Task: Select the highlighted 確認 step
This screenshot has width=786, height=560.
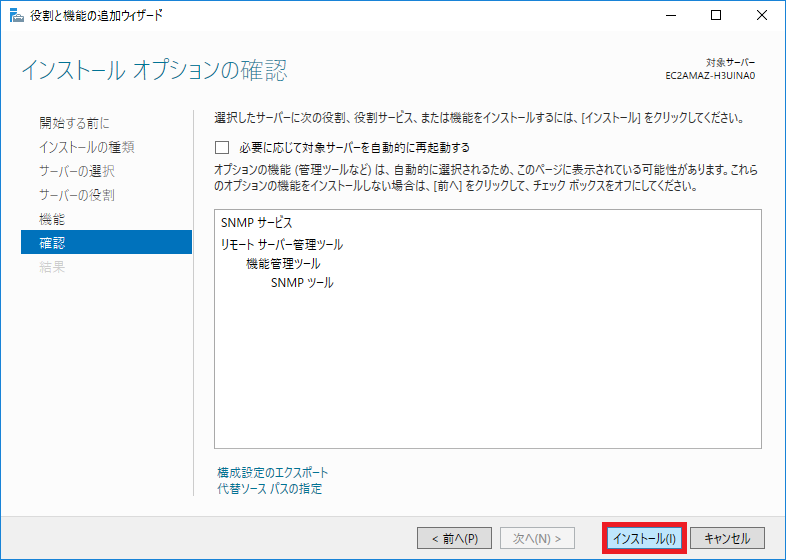Action: coord(106,242)
